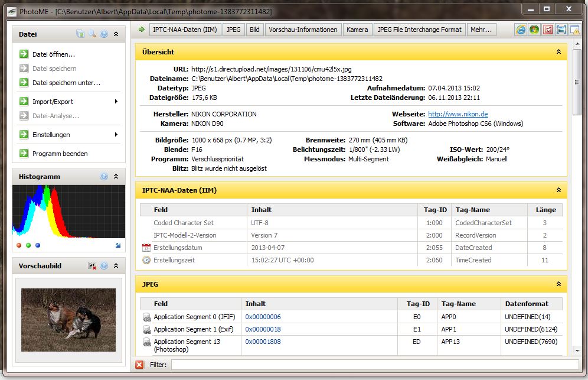Click the AF overlay icon in Vorschaubild header
Viewport: 588px width, 380px height.
point(92,265)
